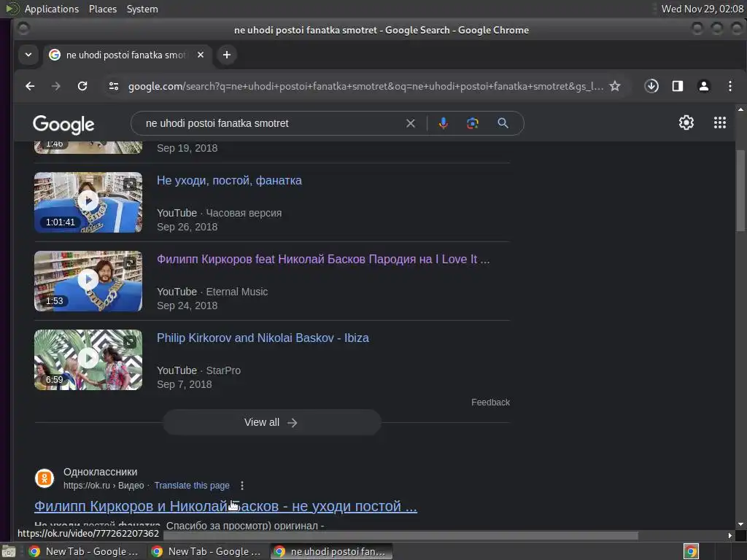Click the address bar URL

point(365,86)
